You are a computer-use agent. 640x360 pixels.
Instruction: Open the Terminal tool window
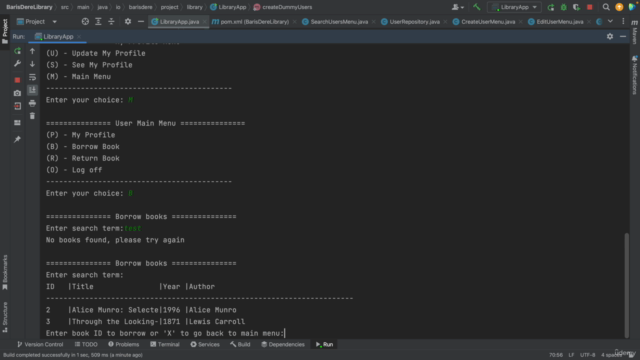point(165,344)
